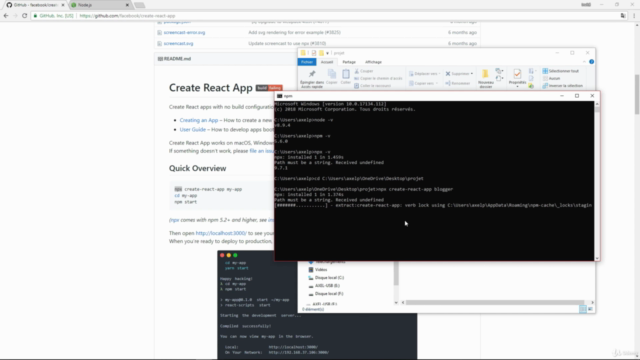Collapse the Explorer ribbon chevron
640x360 pixels.
tap(584, 62)
